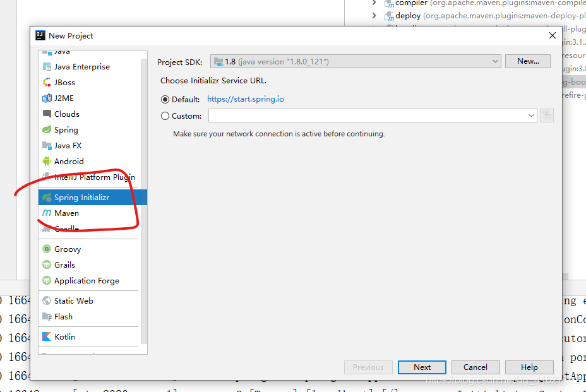This screenshot has height=392, width=586.
Task: Select the Custom service URL radio button
Action: point(165,116)
